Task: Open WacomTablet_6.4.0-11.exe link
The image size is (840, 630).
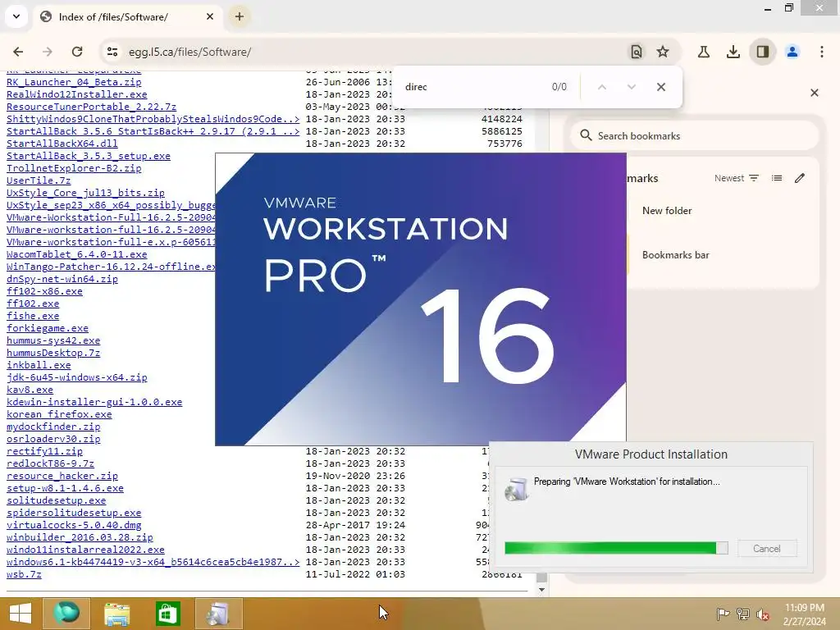Action: [x=76, y=254]
